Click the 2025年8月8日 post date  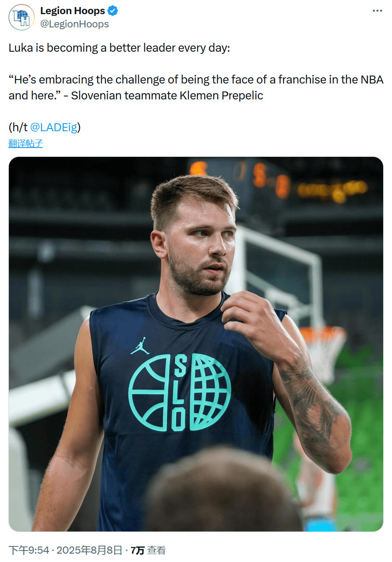[89, 550]
